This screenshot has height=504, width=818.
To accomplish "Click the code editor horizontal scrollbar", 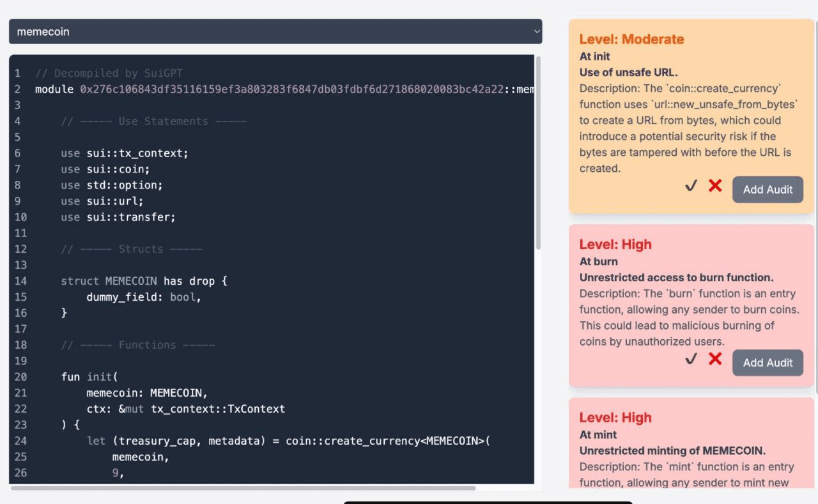I will [x=243, y=488].
